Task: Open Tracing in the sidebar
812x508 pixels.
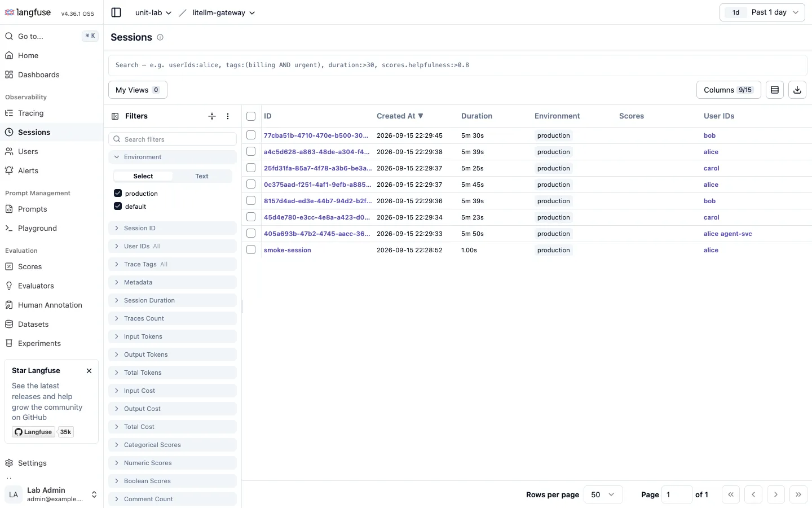Action: (x=51, y=113)
